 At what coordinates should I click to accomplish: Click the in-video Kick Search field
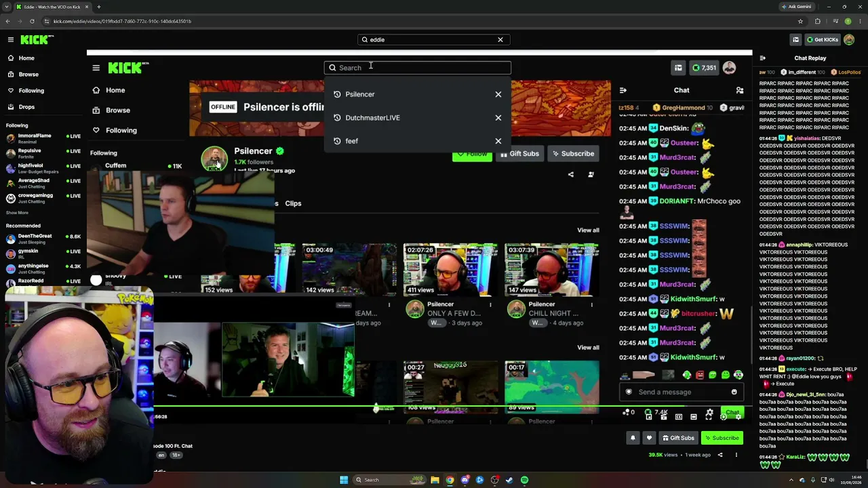(x=417, y=68)
